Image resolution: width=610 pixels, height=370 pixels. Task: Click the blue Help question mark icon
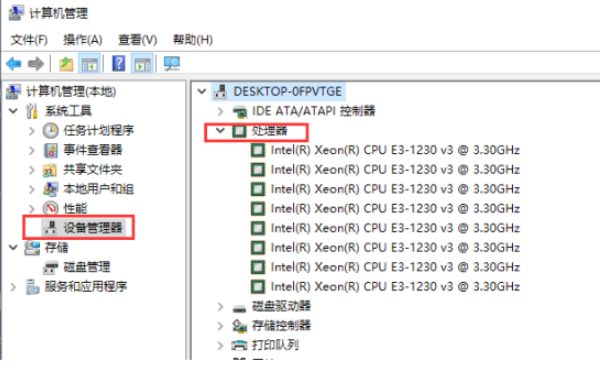pos(119,63)
